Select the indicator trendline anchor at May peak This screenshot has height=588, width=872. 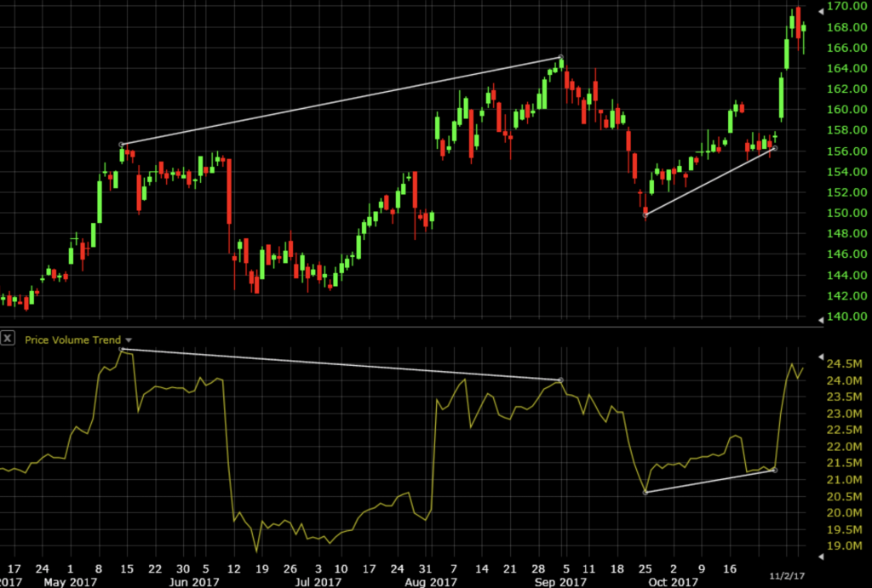pos(122,349)
